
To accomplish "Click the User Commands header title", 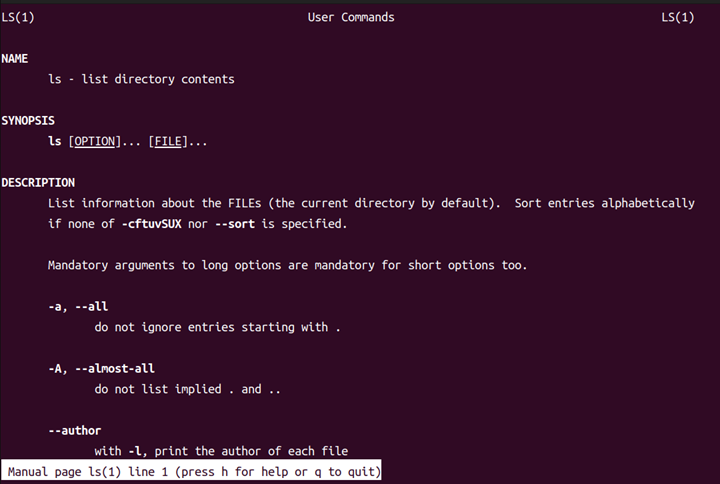I will click(x=351, y=17).
